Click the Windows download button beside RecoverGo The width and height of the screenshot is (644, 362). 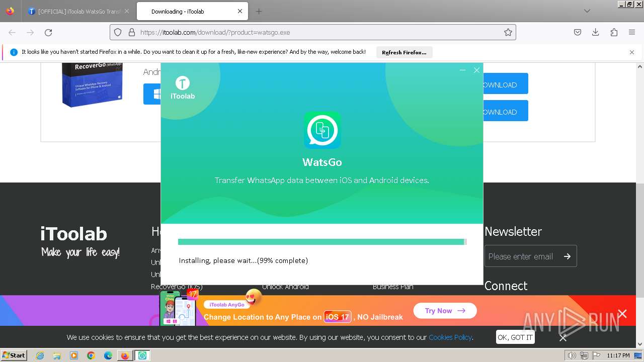coord(152,94)
